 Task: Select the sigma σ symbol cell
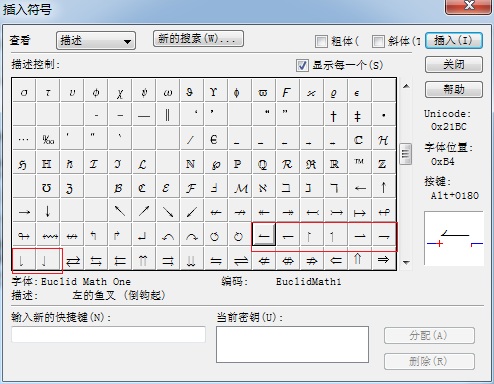[24, 91]
